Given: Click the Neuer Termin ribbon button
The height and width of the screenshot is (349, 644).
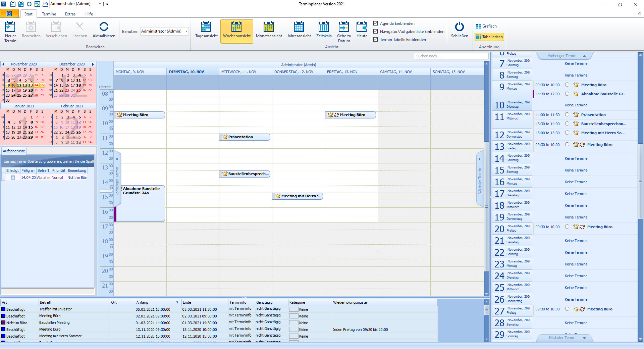Looking at the screenshot, I should (10, 32).
